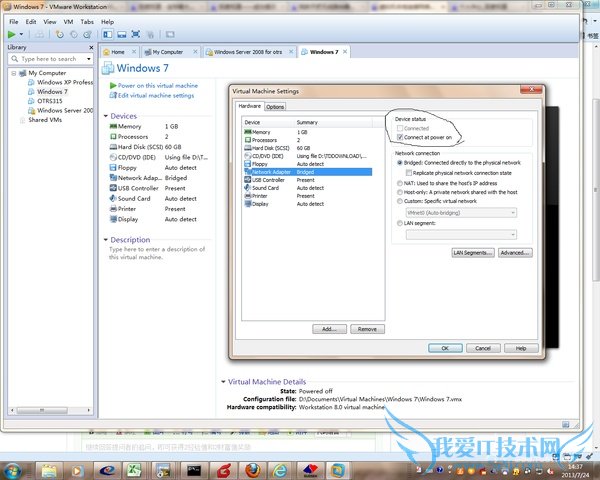Toggle the library sidebar view icon
600x480 pixels.
coord(108,34)
